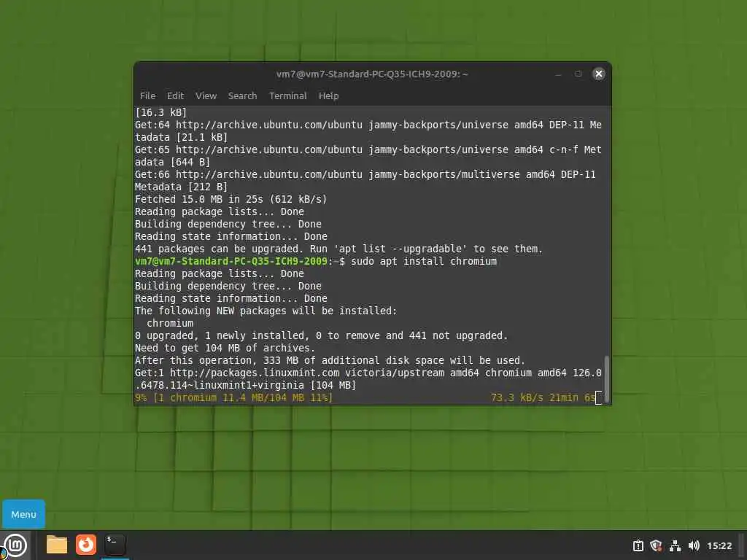Open the network connections tray icon
The height and width of the screenshot is (560, 747).
coord(675,545)
